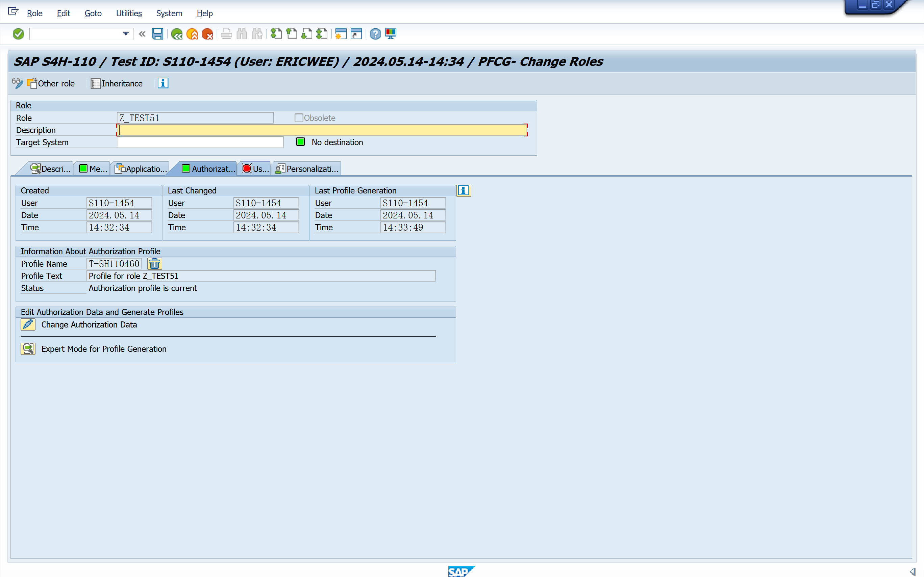Screen dimensions: 924x577
Task: Open the Utilities menu
Action: tap(129, 14)
